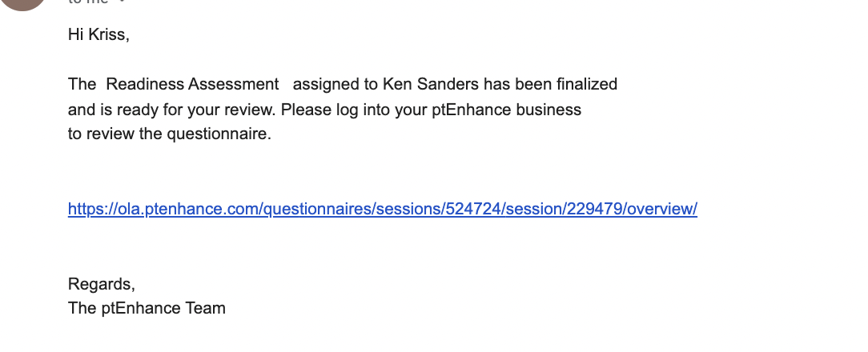
Task: Click the sender's brown profile avatar
Action: click(x=22, y=2)
